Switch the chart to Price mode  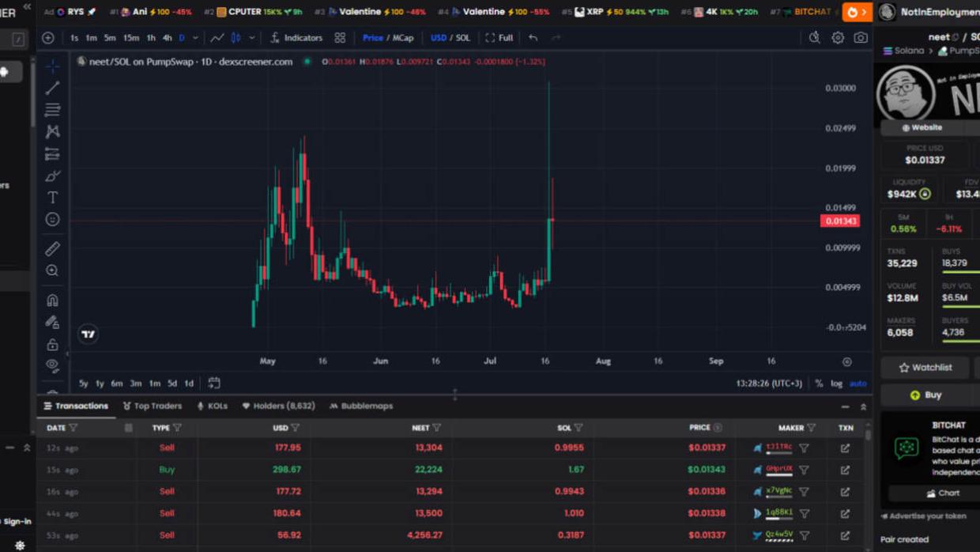[373, 37]
